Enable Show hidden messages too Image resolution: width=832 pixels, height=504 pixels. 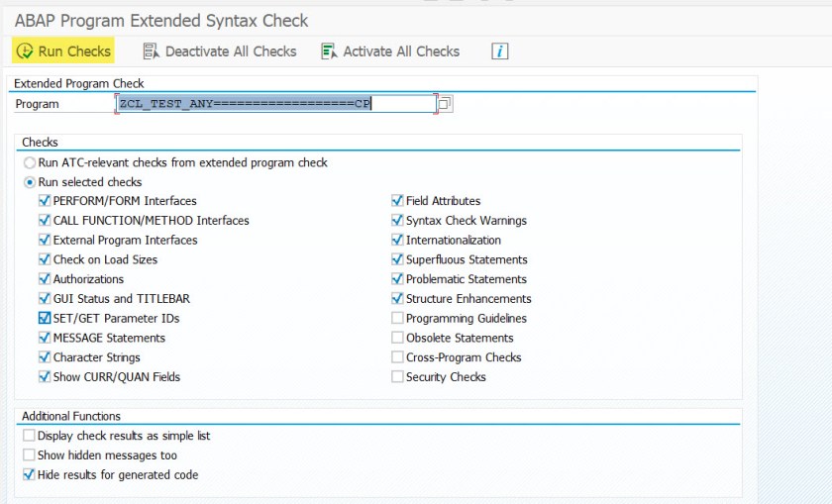coord(29,455)
